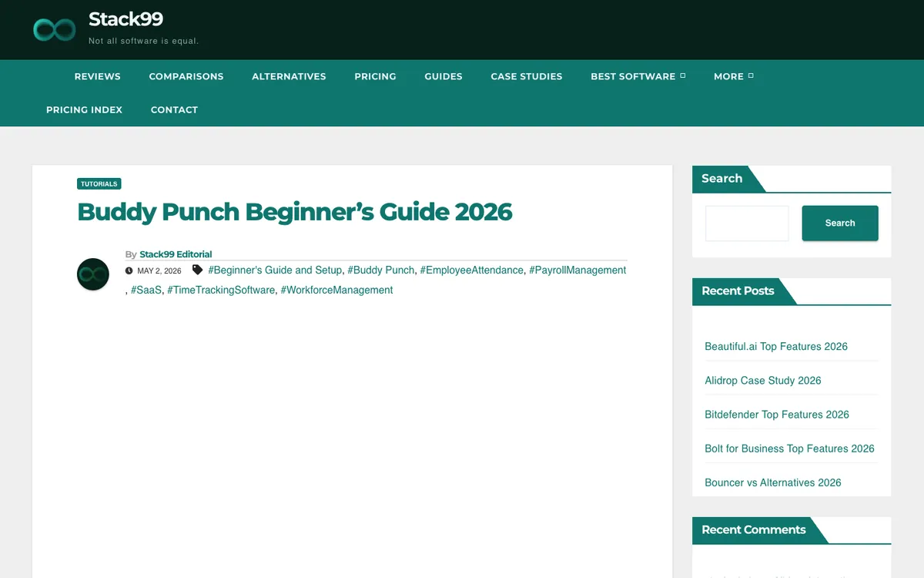The width and height of the screenshot is (924, 578).
Task: Expand the Best Software dropdown menu
Action: [x=638, y=76]
